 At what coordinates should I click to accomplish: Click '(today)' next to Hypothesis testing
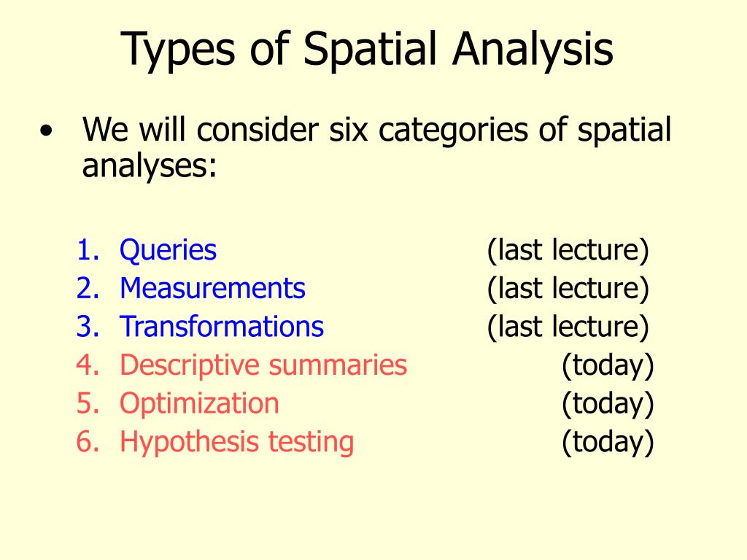coord(608,443)
